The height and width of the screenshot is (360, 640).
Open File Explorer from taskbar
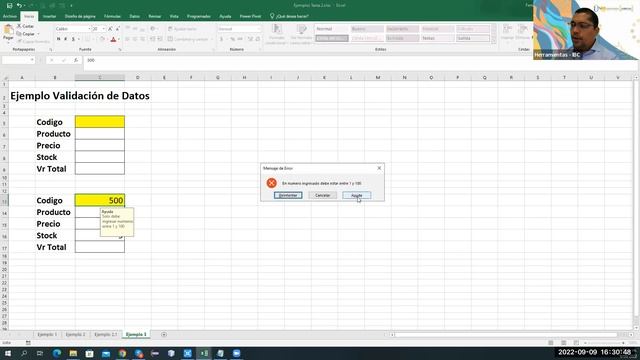click(73, 353)
